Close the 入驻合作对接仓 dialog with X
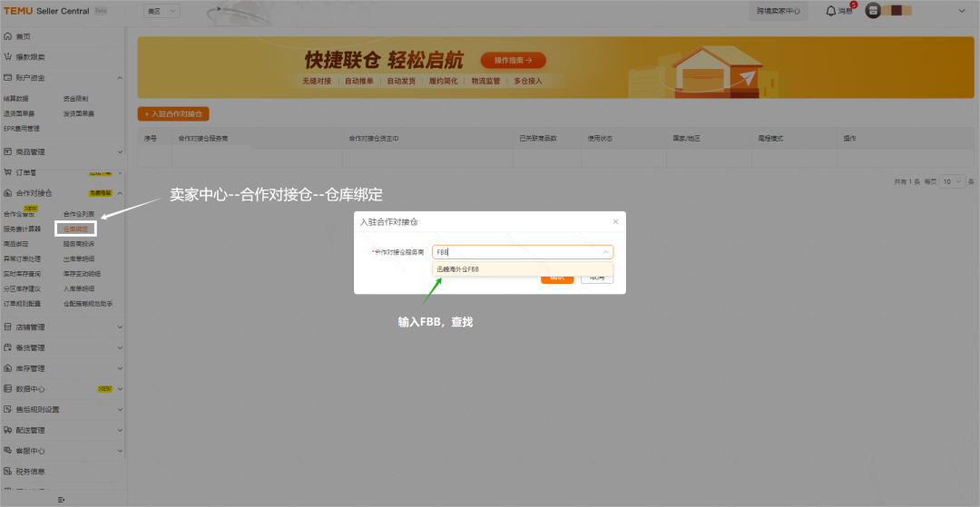The width and height of the screenshot is (980, 507). tap(615, 221)
